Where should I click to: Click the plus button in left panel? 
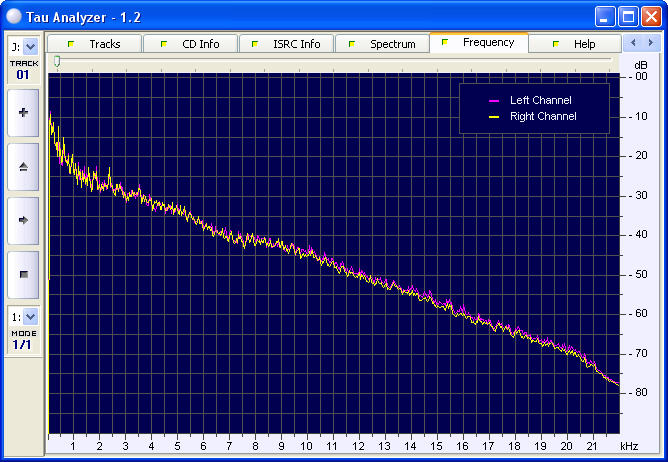[x=23, y=113]
